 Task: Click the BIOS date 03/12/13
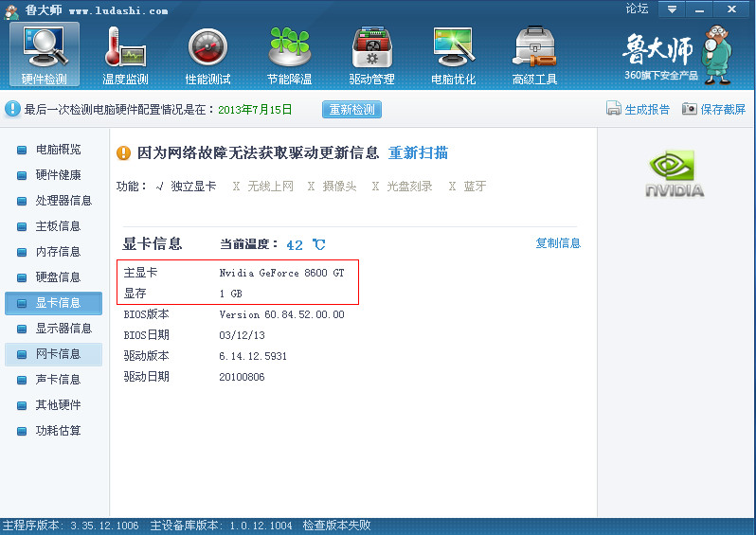click(242, 335)
